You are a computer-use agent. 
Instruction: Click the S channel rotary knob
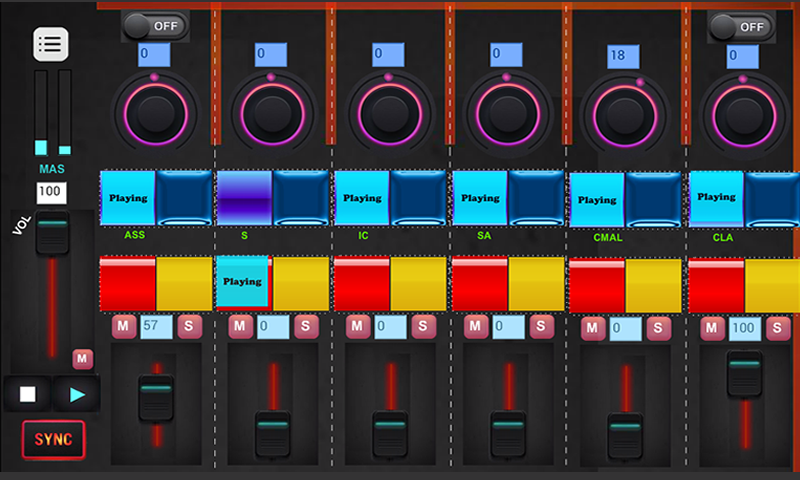272,113
